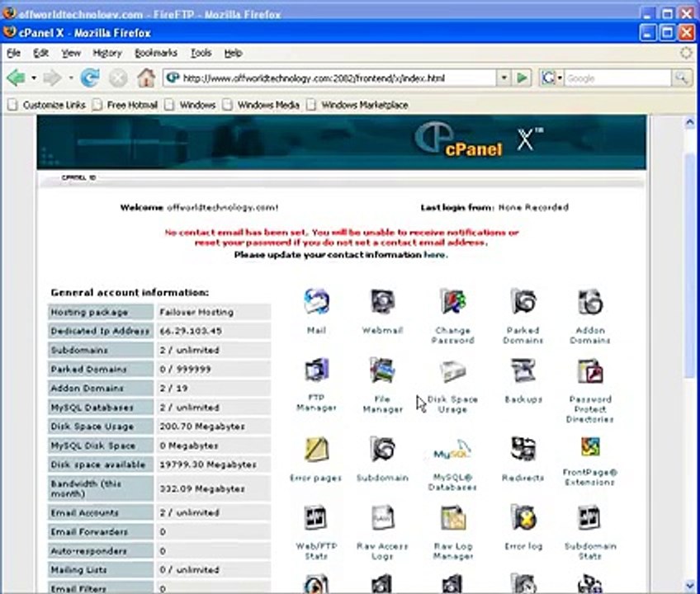Open the Subdomain icon
The image size is (700, 594).
pyautogui.click(x=382, y=449)
